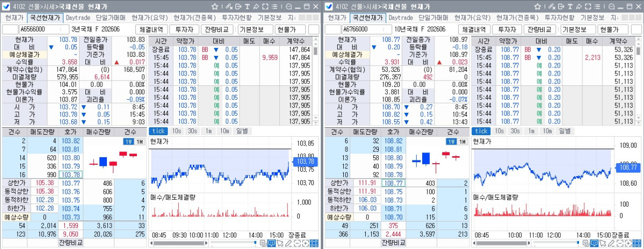The image size is (644, 249).
Task: Click unlink icon in right window title bar
Action: tap(552, 6)
